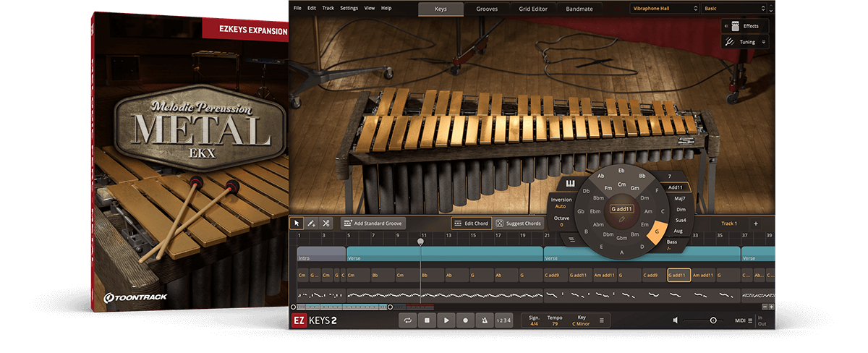Start playback with the play button
Image resolution: width=868 pixels, height=353 pixels.
click(x=446, y=320)
